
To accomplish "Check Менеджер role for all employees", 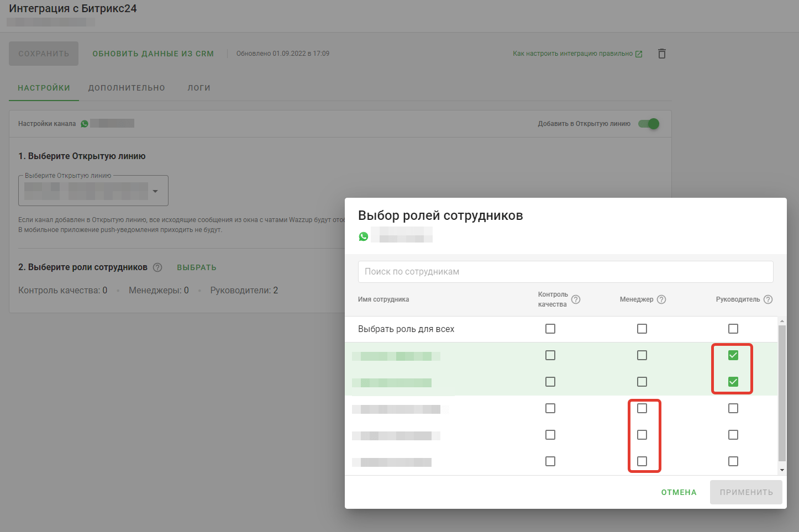I will 642,329.
